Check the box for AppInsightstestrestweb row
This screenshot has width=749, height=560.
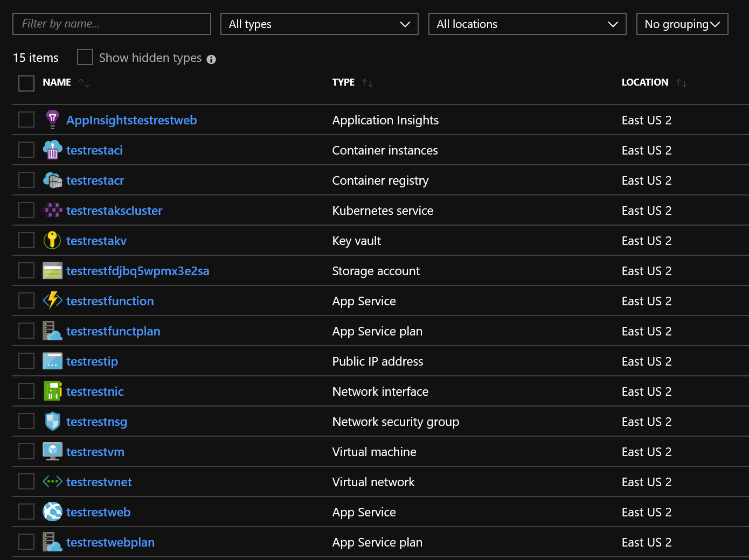[x=26, y=120]
